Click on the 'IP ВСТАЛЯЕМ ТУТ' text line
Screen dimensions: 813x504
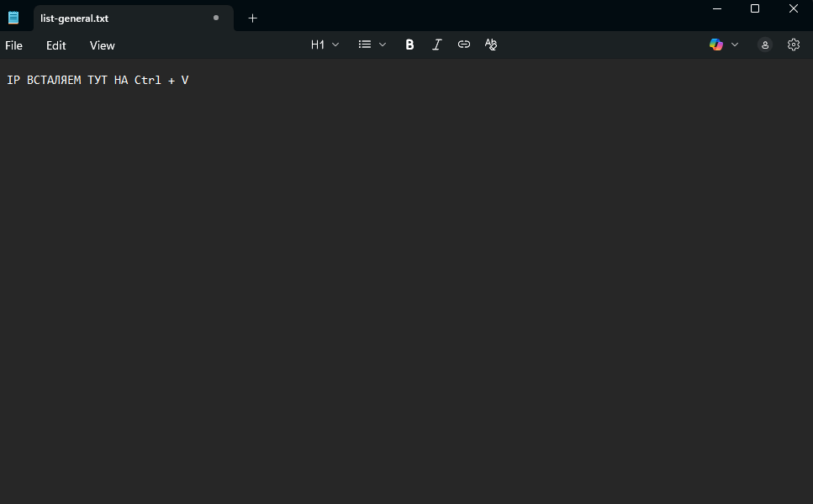(x=98, y=81)
